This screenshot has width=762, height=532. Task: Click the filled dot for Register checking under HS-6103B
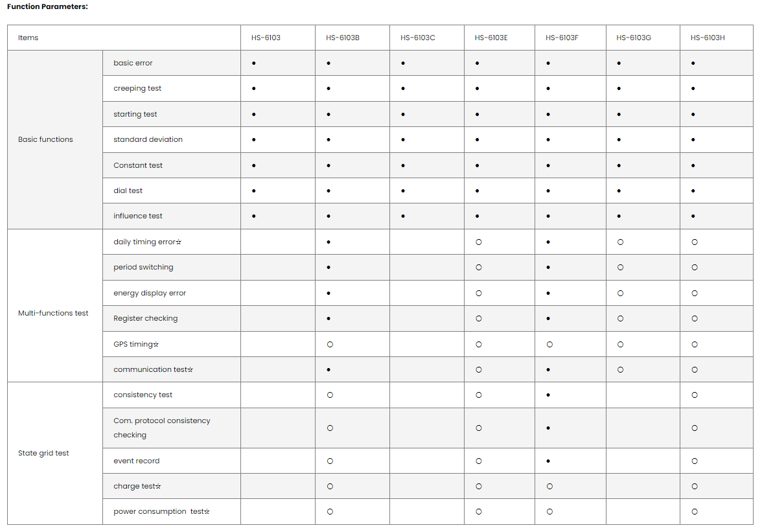point(329,318)
